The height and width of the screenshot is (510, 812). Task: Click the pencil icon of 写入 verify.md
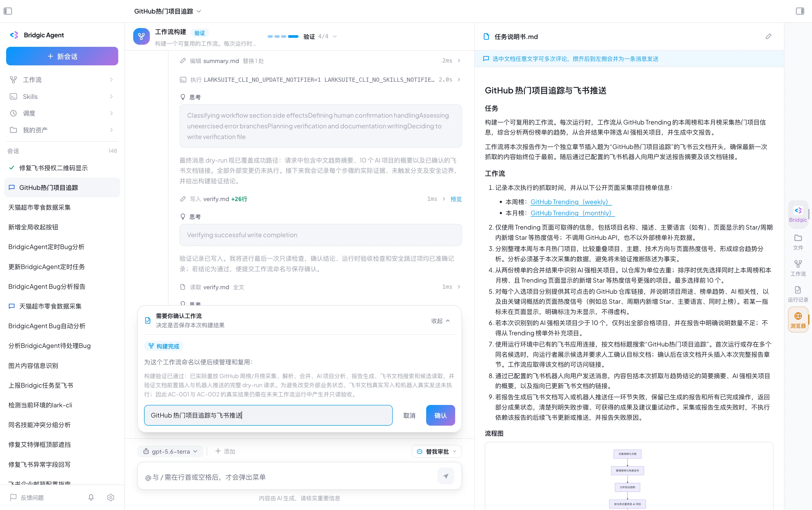pyautogui.click(x=183, y=199)
